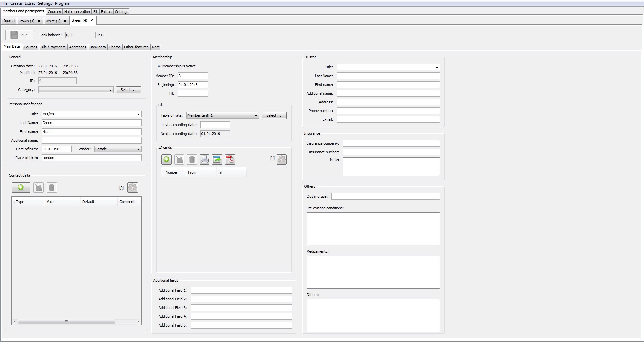Image resolution: width=644 pixels, height=349 pixels.
Task: Add a new ID card
Action: click(166, 159)
